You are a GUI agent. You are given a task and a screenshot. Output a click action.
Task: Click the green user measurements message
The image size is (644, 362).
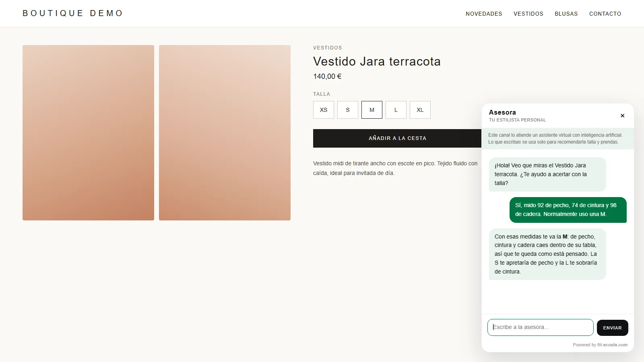[568, 210]
